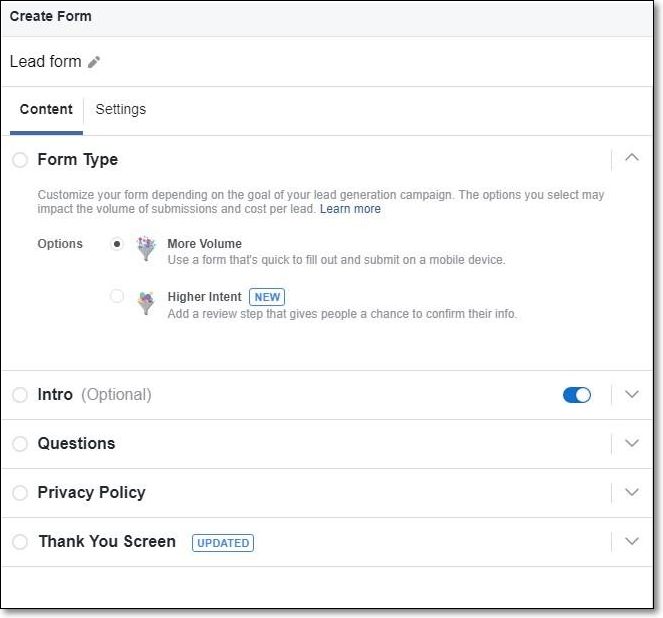Select the Higher Intent radio option
Image resolution: width=663 pixels, height=618 pixels.
pyautogui.click(x=117, y=296)
